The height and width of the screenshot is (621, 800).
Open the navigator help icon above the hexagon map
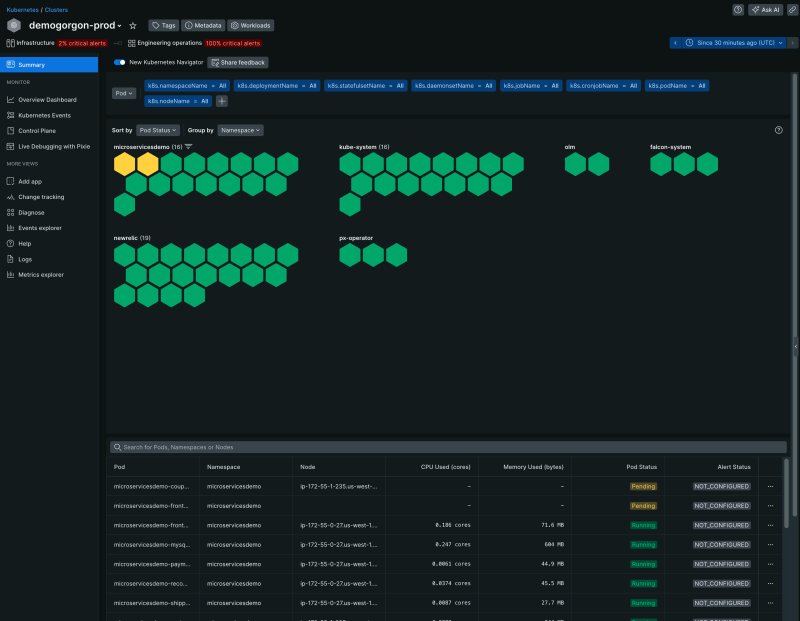point(779,130)
